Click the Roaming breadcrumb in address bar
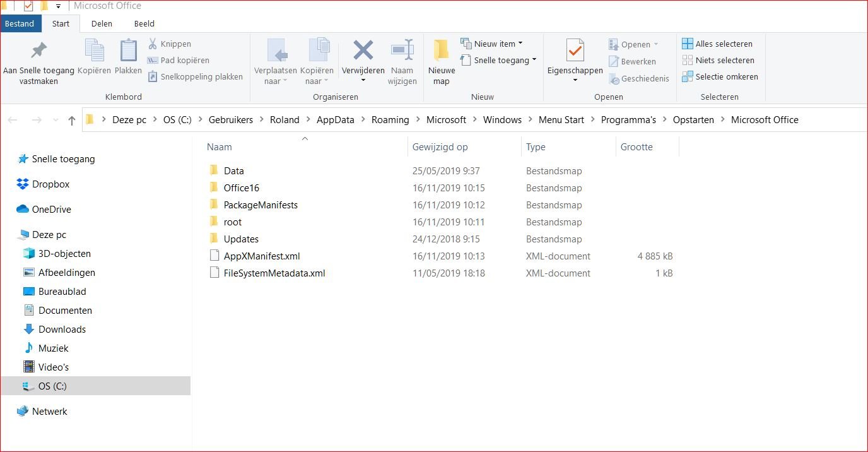The image size is (868, 452). pos(390,120)
